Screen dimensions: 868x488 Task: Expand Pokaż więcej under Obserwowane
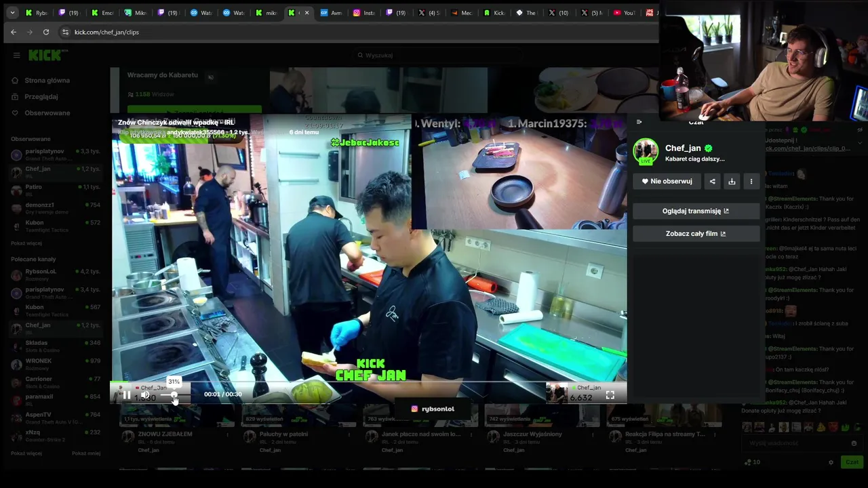26,243
